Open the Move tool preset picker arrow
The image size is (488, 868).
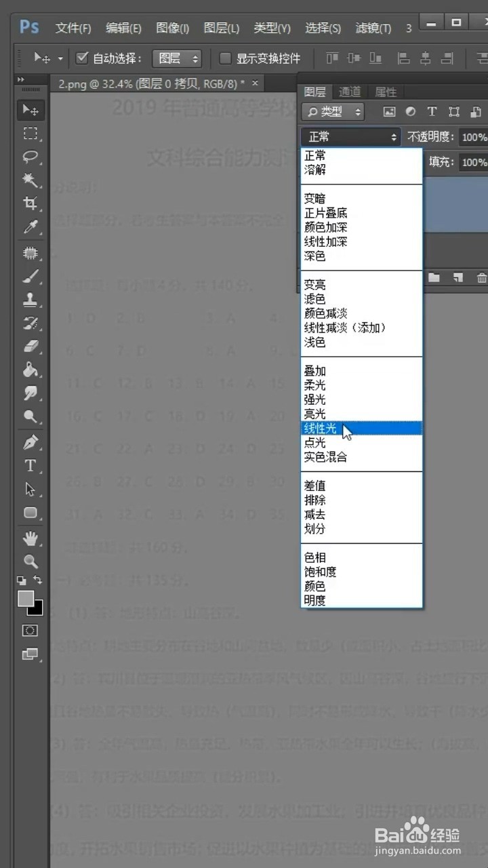point(60,59)
